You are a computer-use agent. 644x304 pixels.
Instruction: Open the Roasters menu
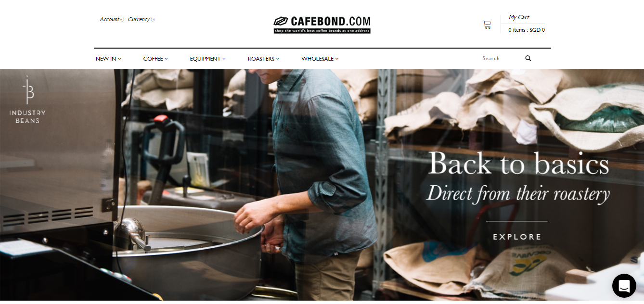(x=263, y=59)
